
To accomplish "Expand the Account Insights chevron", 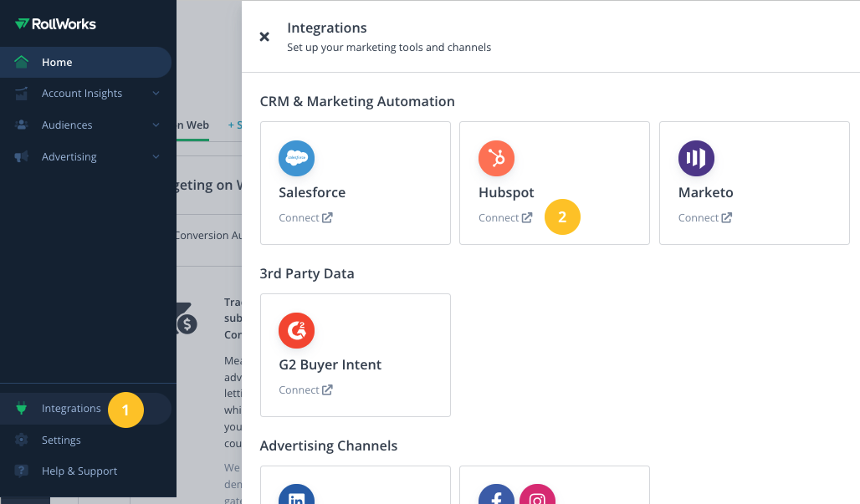I will pyautogui.click(x=156, y=94).
